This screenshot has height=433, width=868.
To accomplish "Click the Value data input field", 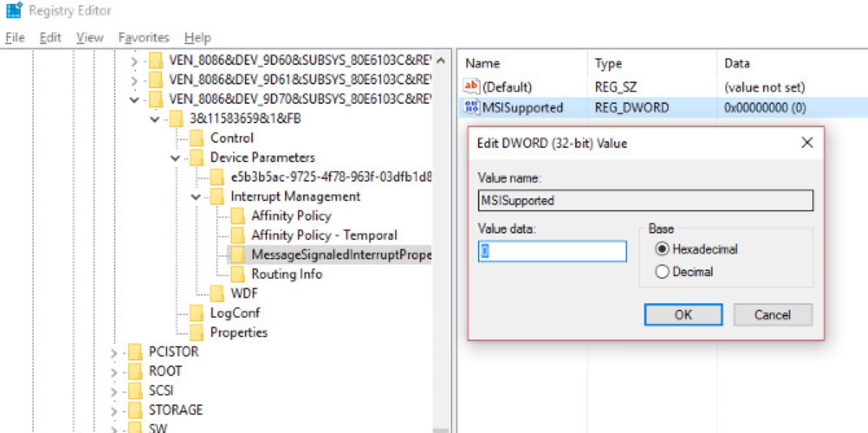I will click(552, 251).
